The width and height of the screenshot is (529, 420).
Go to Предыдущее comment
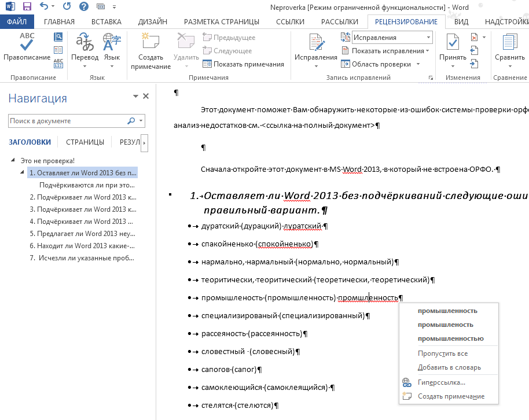(x=229, y=38)
